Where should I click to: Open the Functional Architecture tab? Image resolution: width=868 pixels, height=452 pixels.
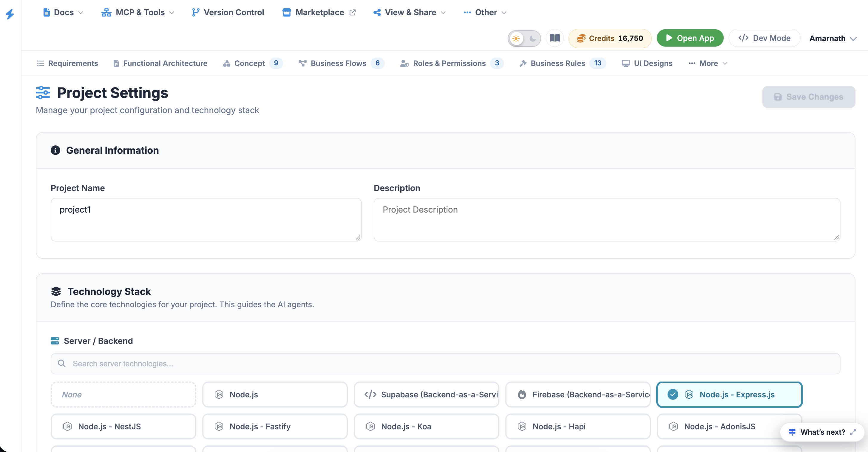(x=160, y=63)
